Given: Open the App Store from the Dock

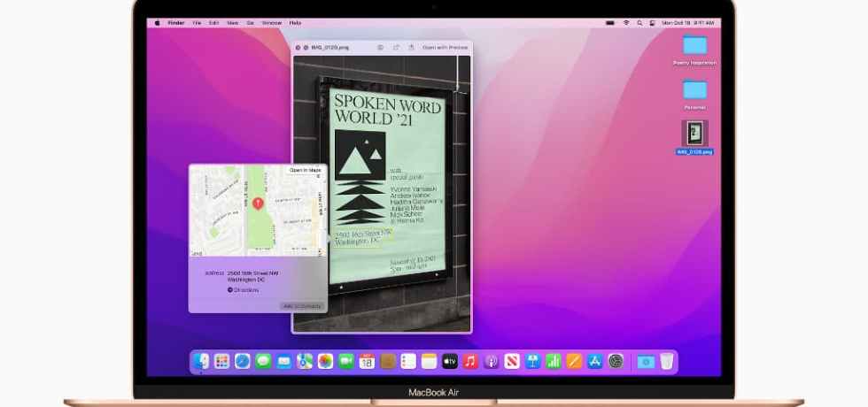Looking at the screenshot, I should (x=595, y=361).
